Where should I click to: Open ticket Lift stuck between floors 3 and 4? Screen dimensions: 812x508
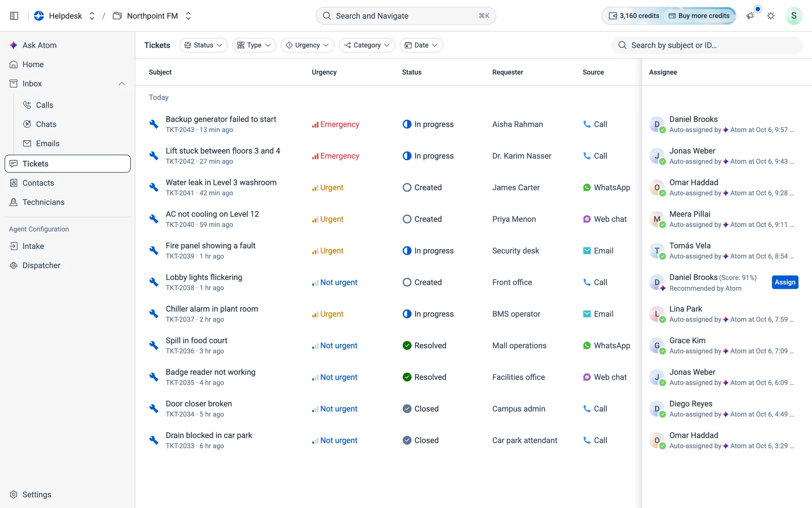223,151
